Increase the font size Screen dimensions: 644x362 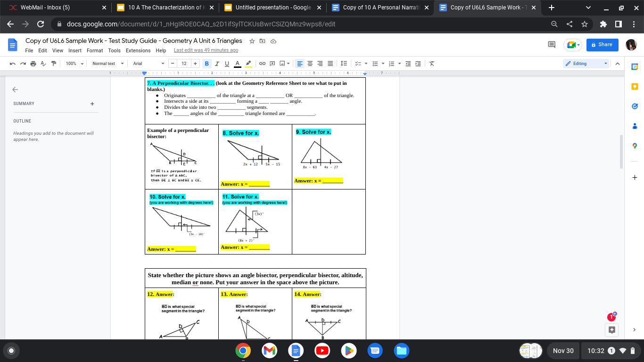[195, 64]
